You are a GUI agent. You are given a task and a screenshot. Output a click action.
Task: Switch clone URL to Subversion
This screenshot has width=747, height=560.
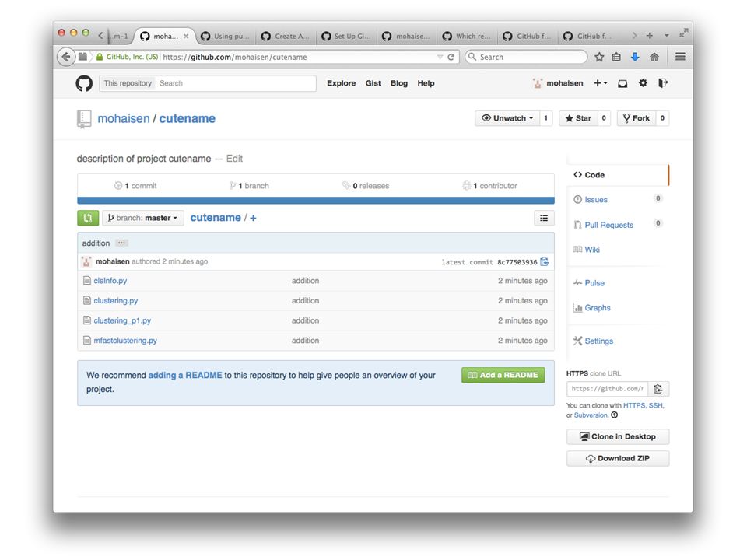[x=591, y=415]
